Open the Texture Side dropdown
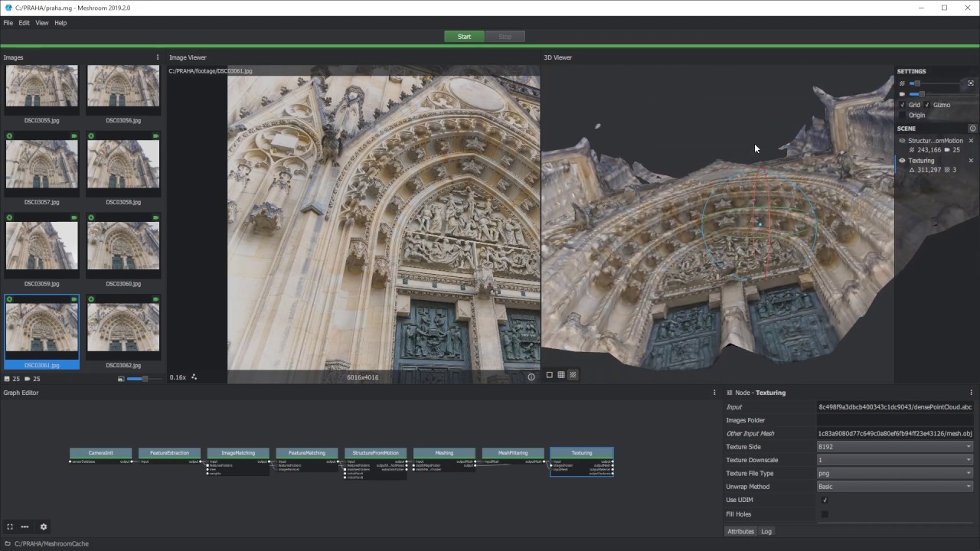980x551 pixels. 895,447
